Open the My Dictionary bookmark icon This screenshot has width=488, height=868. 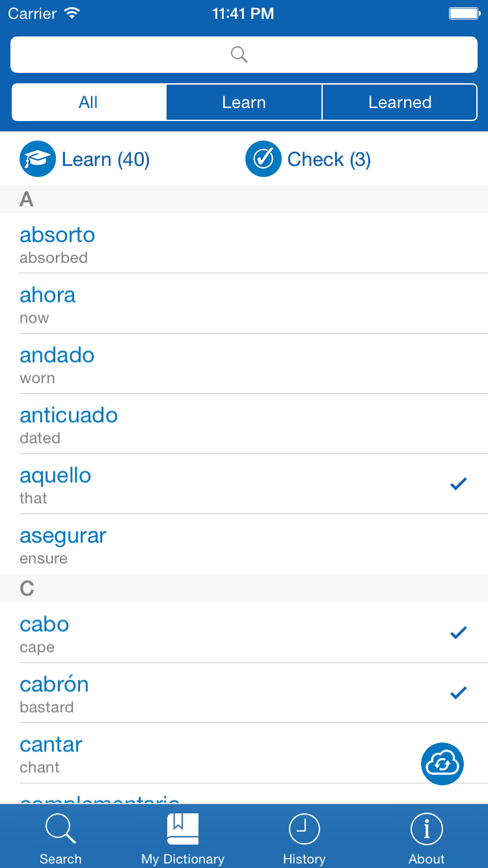click(183, 830)
